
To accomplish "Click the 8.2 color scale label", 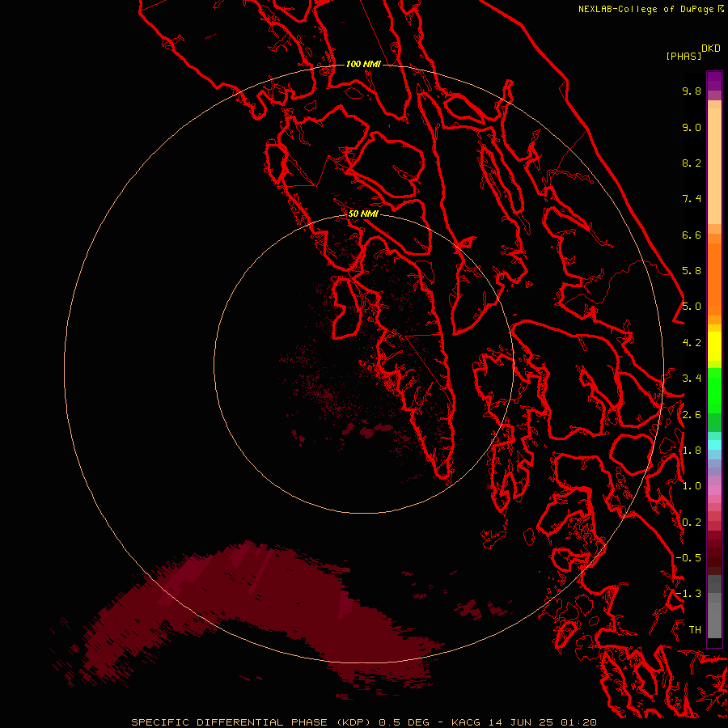I will [x=692, y=163].
